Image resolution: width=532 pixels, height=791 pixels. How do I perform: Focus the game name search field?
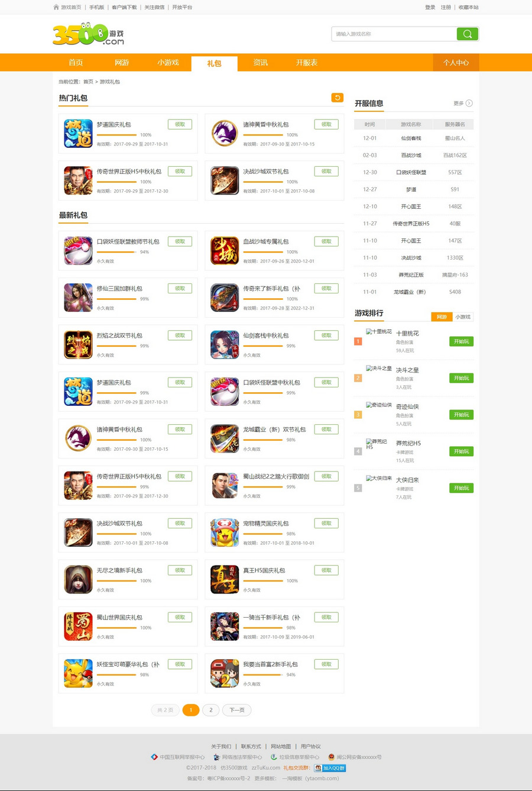pyautogui.click(x=394, y=34)
